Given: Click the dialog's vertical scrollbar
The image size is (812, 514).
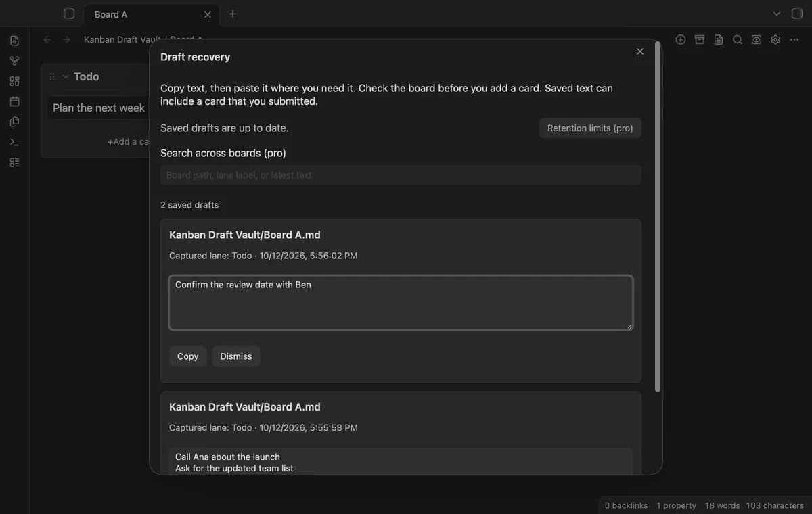Looking at the screenshot, I should [x=658, y=216].
